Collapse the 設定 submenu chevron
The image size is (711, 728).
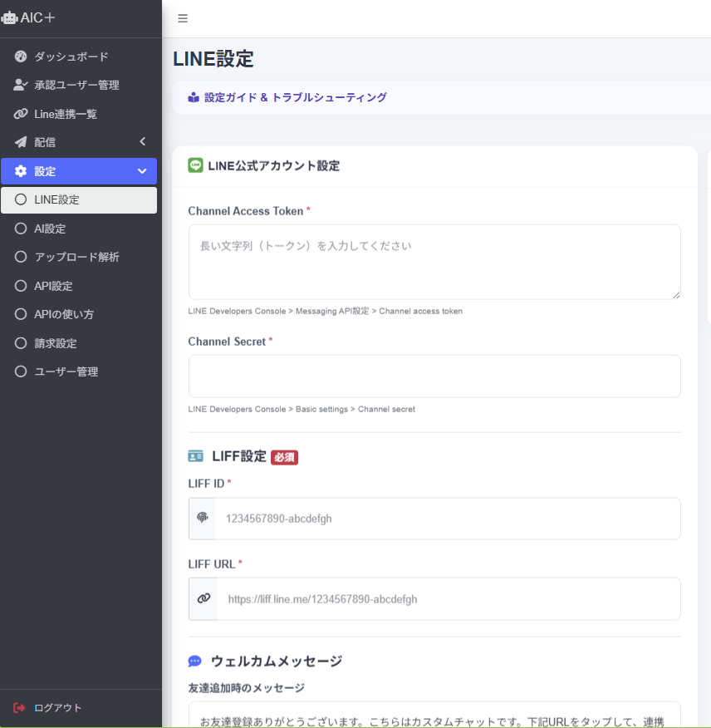pyautogui.click(x=142, y=171)
